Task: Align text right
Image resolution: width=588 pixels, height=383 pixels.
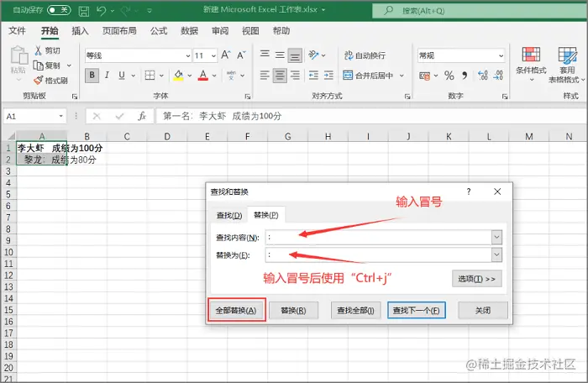Action: coord(295,76)
